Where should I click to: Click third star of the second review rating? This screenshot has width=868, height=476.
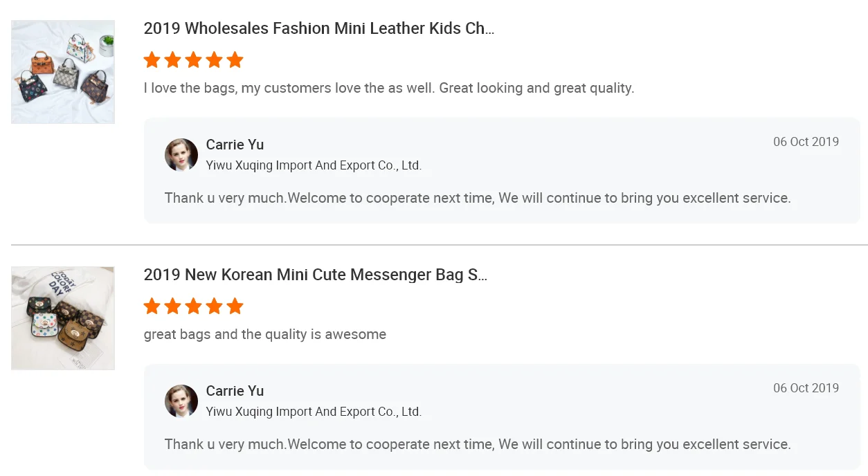[x=194, y=306]
